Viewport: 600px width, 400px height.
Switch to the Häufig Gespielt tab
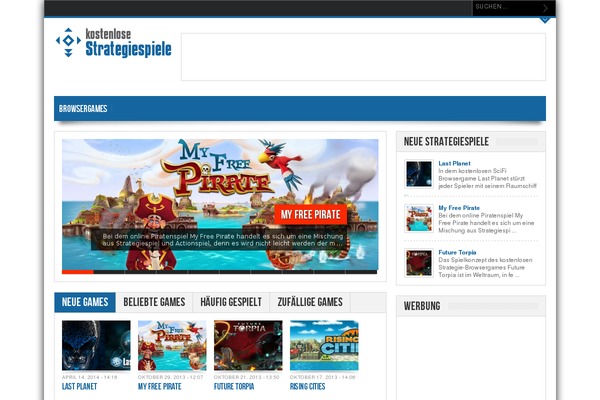(231, 302)
